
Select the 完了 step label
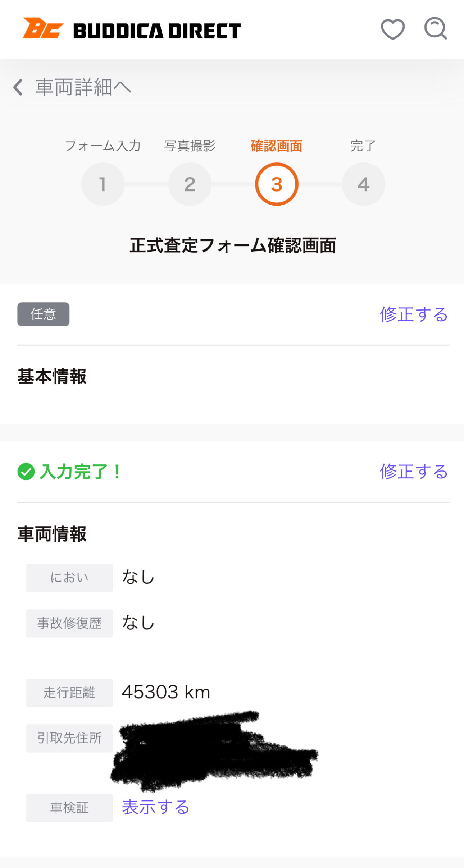coord(363,146)
